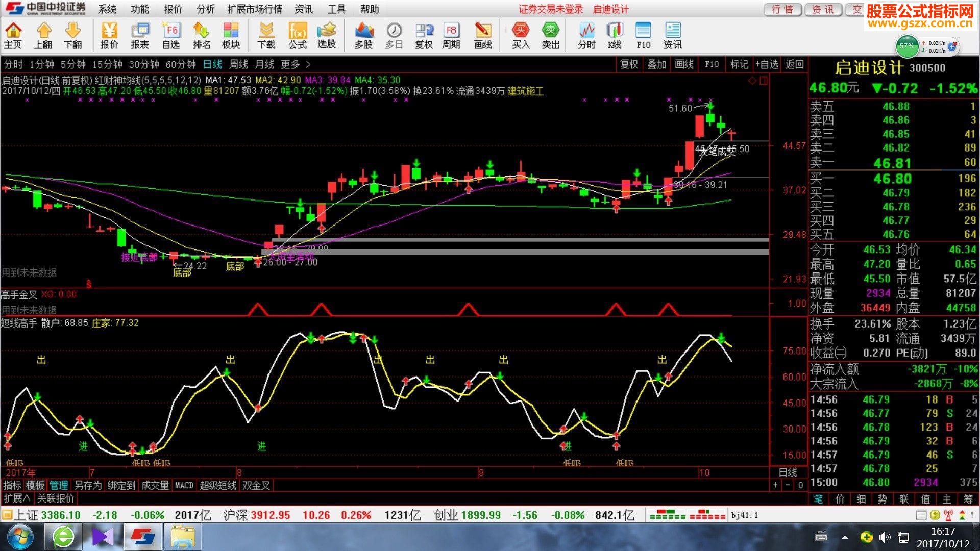980x551 pixels.
Task: Switch to the 周线 weekly tab
Action: [x=238, y=64]
